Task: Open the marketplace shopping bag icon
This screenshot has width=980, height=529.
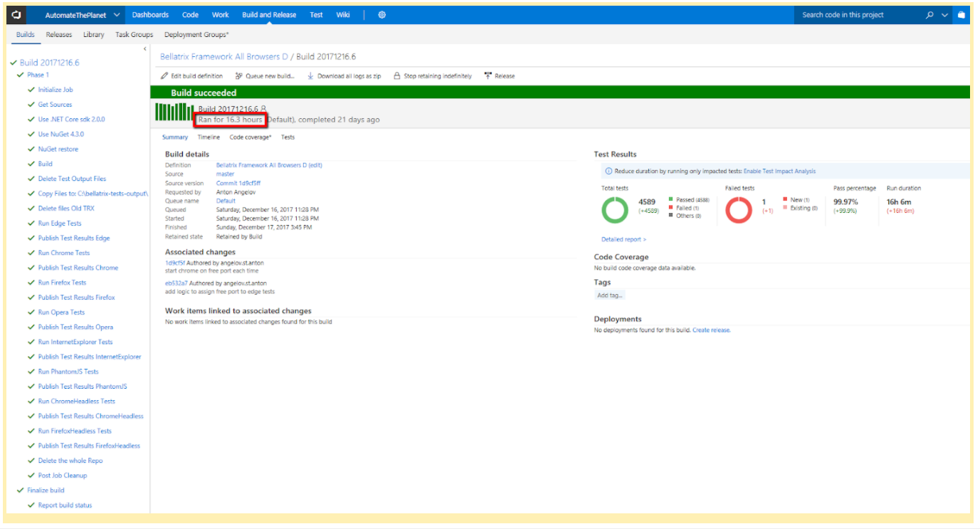Action: pyautogui.click(x=961, y=15)
